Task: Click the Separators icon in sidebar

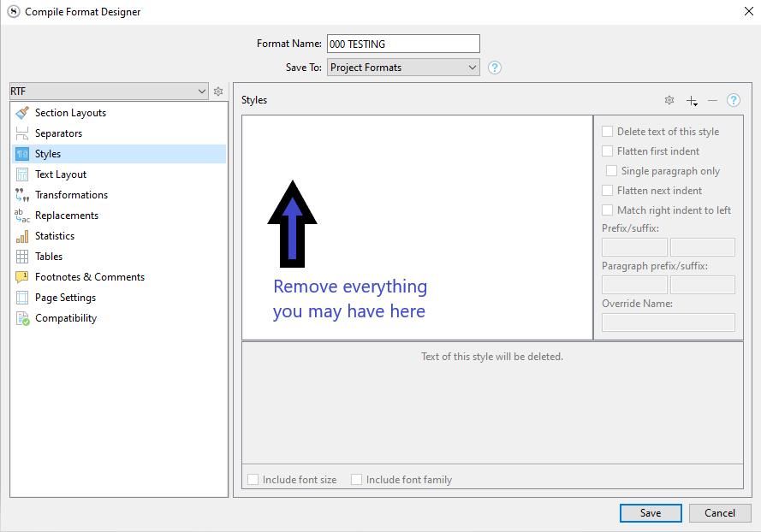Action: pyautogui.click(x=22, y=133)
